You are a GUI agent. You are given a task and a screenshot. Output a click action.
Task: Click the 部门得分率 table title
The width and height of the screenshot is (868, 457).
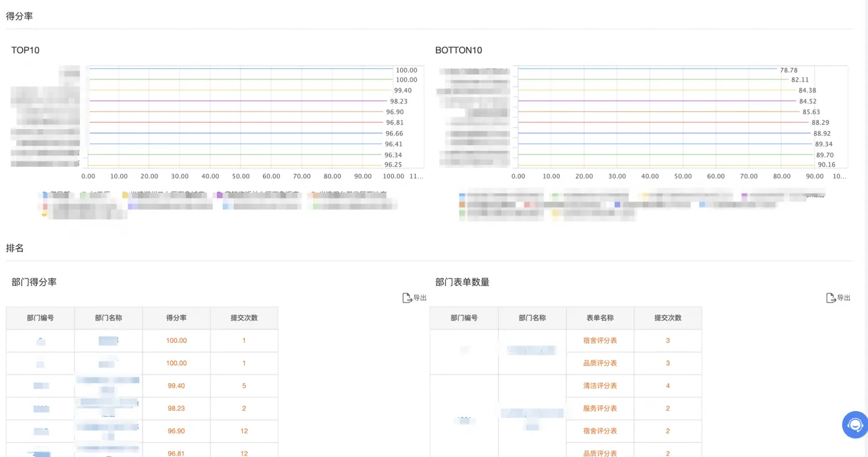pyautogui.click(x=34, y=282)
